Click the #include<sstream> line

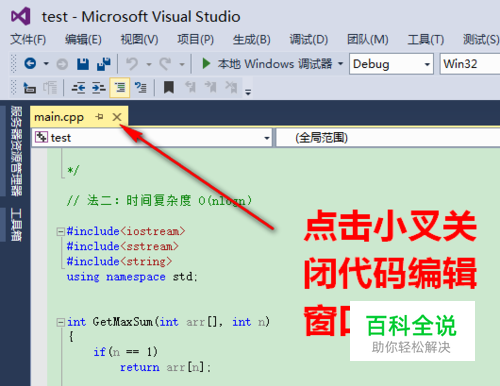pyautogui.click(x=123, y=246)
